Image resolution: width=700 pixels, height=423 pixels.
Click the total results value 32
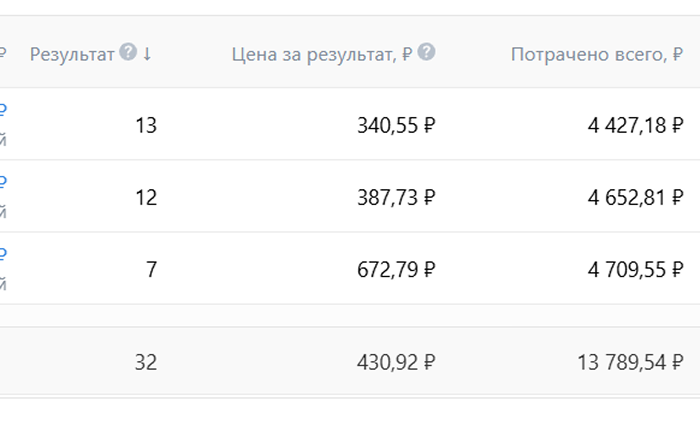click(146, 362)
